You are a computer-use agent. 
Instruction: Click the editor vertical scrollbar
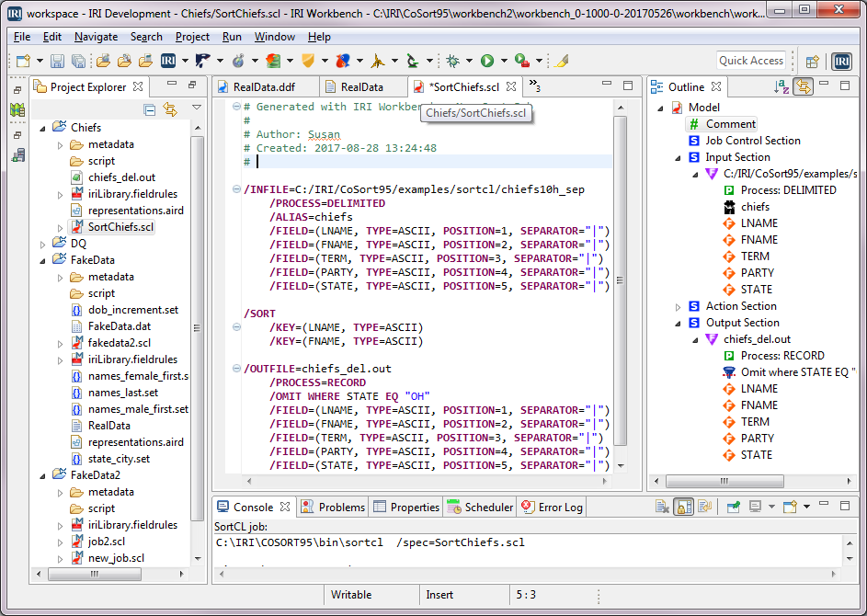[621, 281]
